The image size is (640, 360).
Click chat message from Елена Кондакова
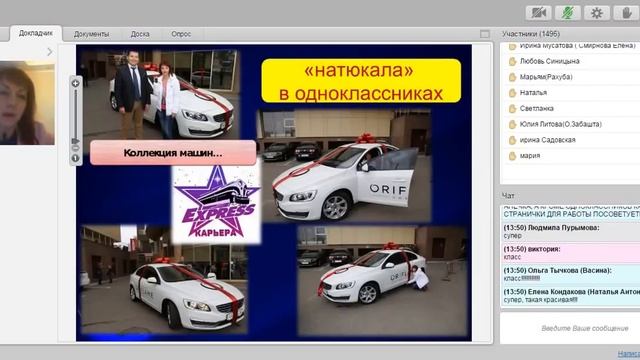pos(571,296)
